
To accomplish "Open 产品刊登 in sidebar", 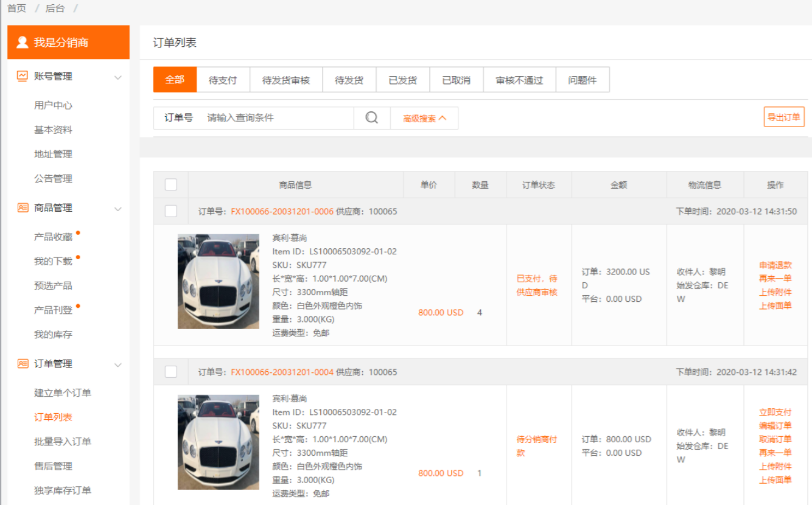I will (53, 310).
